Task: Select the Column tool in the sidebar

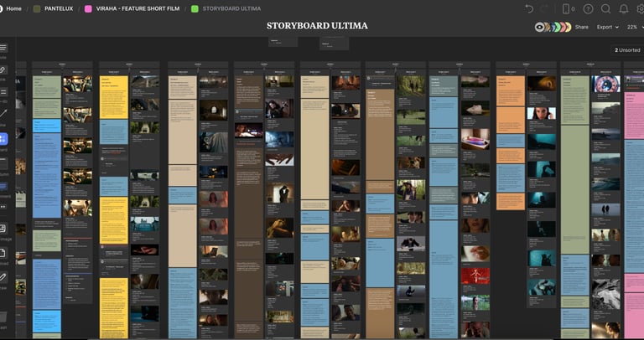Action: (3, 165)
